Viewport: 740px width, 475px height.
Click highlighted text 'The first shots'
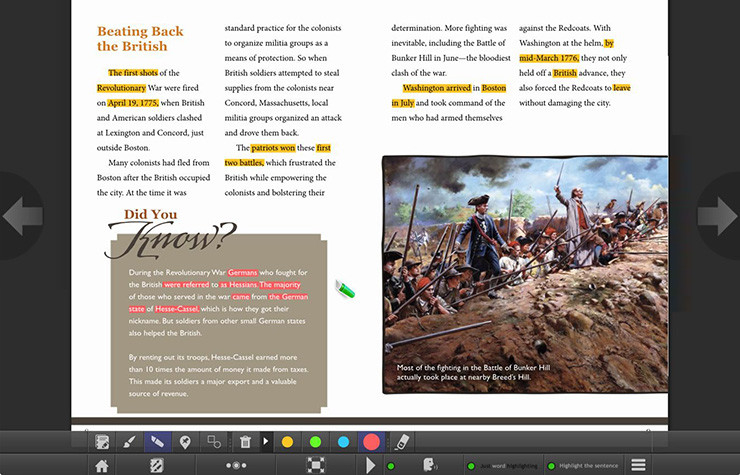133,73
